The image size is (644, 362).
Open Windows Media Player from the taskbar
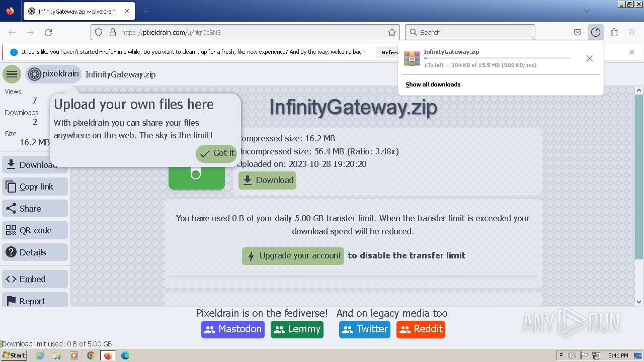(74, 355)
